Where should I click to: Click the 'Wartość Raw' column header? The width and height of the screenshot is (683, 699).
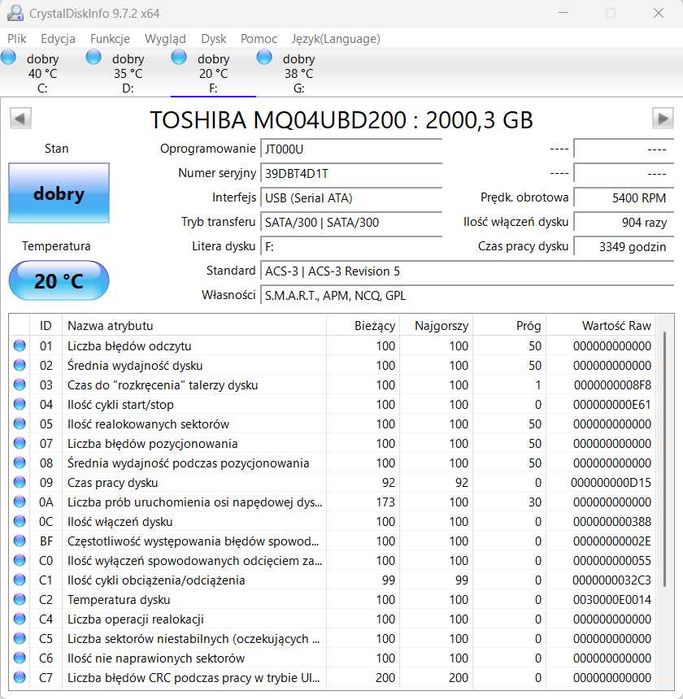(x=601, y=326)
